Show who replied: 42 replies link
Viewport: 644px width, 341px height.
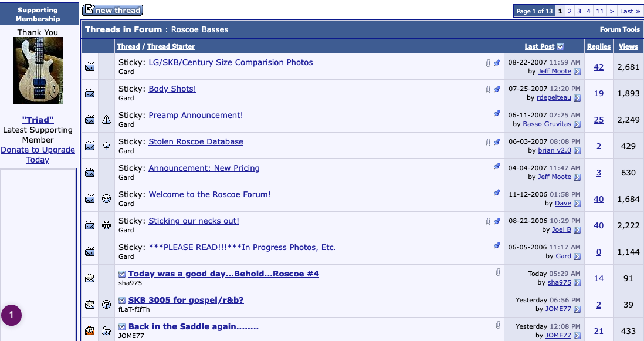599,67
